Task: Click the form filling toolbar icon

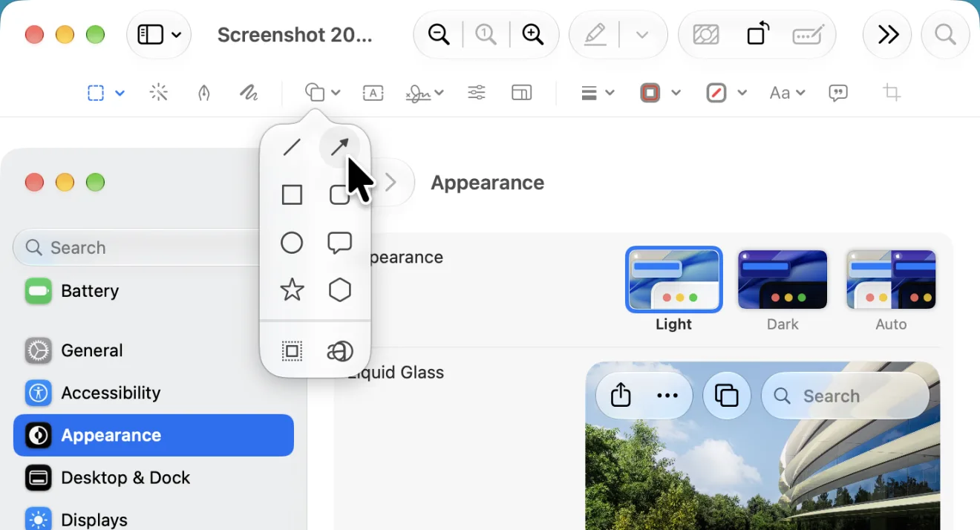Action: (x=808, y=34)
